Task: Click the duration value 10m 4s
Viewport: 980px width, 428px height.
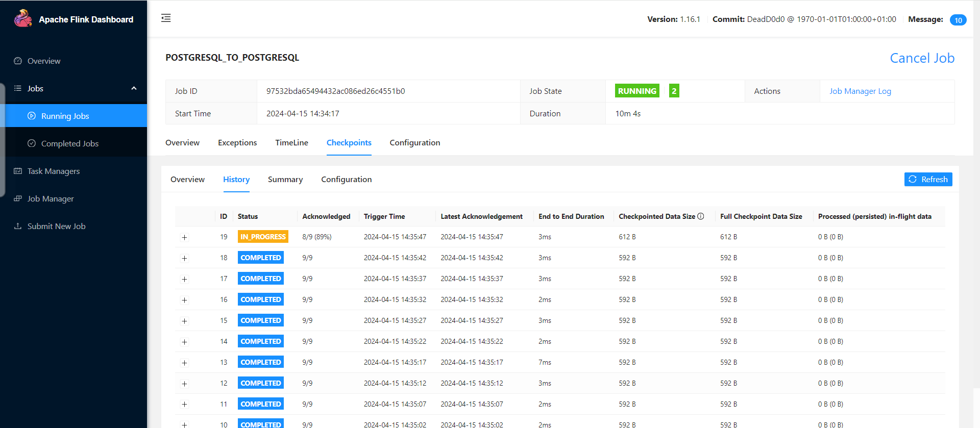Action: (x=628, y=114)
